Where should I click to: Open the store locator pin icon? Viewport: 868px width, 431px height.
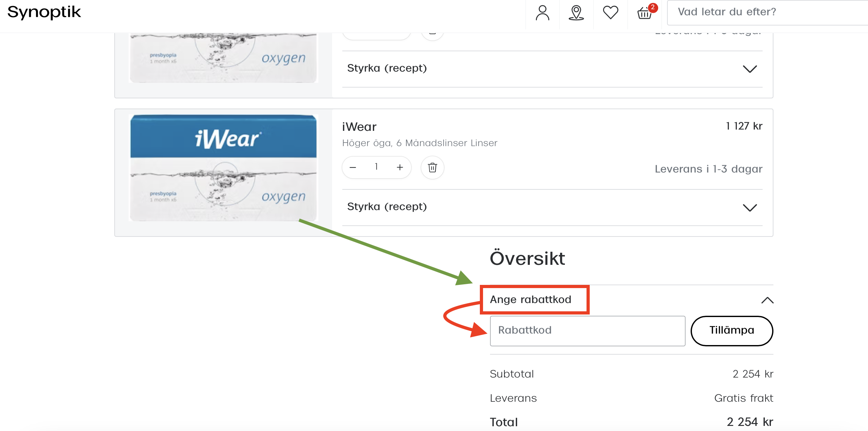coord(576,13)
